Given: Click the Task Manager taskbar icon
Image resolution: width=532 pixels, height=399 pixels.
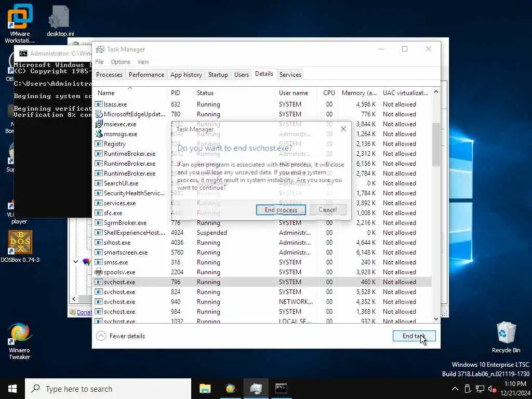Looking at the screenshot, I should (256, 389).
